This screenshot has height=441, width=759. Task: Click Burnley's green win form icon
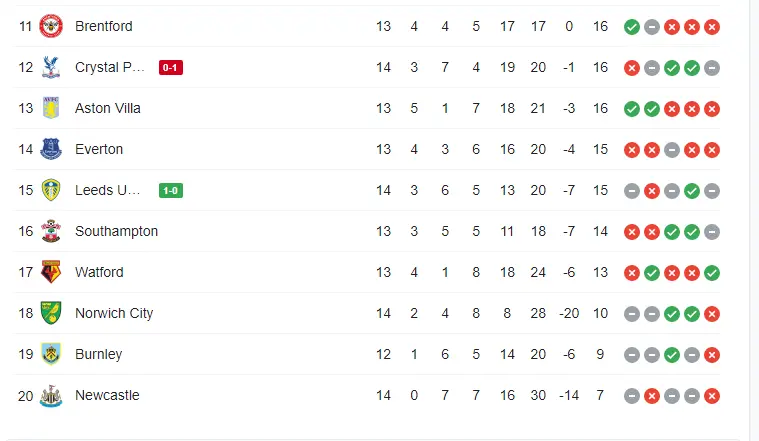(x=672, y=354)
